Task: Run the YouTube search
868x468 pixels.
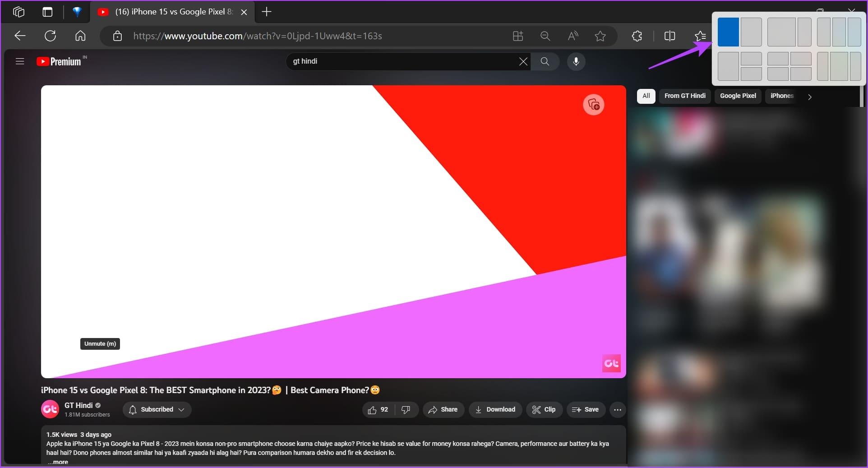Action: [545, 61]
